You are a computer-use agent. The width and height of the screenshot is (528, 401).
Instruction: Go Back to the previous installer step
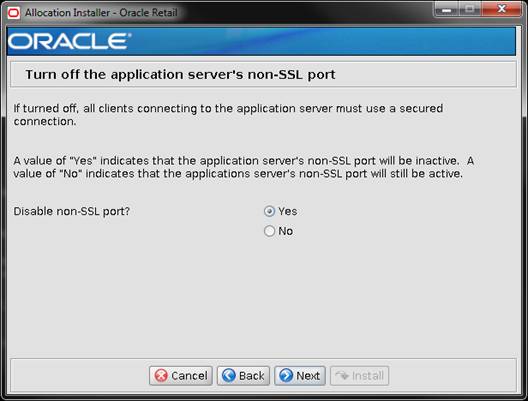[x=243, y=376]
